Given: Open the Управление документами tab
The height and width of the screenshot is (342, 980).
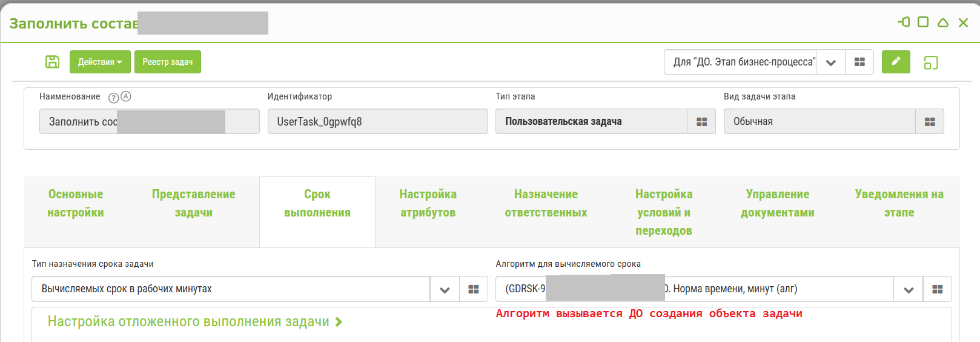Looking at the screenshot, I should coord(777,203).
